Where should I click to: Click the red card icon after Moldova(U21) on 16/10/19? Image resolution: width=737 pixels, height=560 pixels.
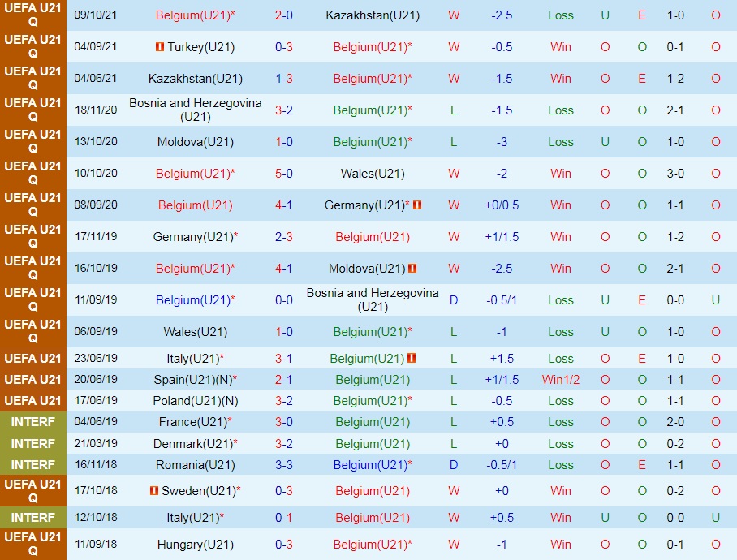coord(412,269)
